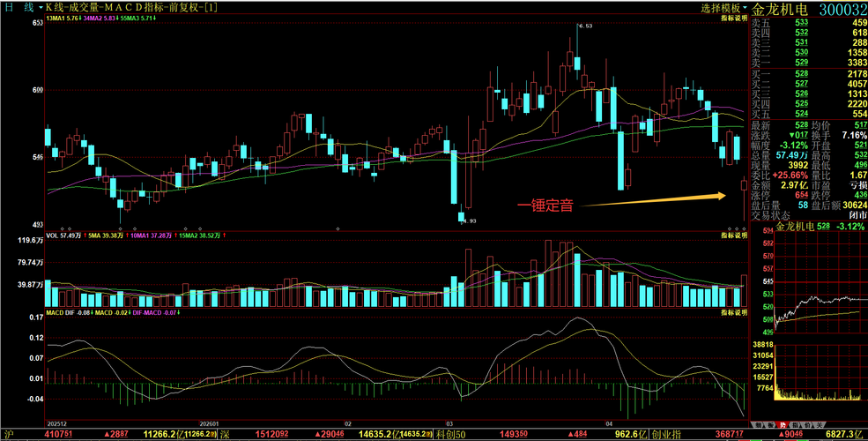Click 指标说明 in the K-line panel
This screenshot has width=868, height=441.
point(734,18)
